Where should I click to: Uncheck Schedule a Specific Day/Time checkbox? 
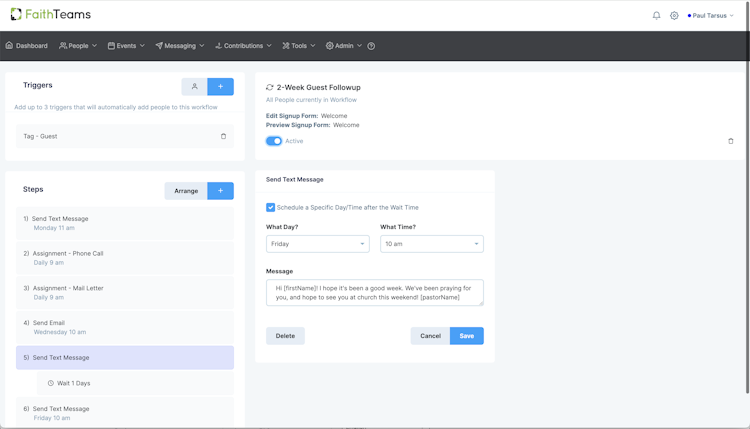(x=270, y=208)
